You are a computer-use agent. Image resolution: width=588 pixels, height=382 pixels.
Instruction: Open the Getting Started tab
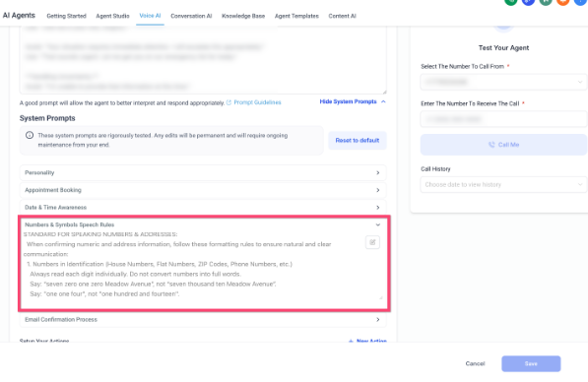(66, 16)
